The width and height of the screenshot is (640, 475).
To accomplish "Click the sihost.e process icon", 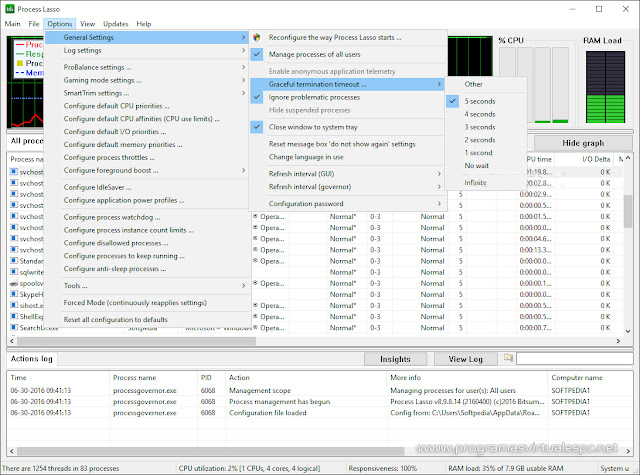I will click(14, 305).
